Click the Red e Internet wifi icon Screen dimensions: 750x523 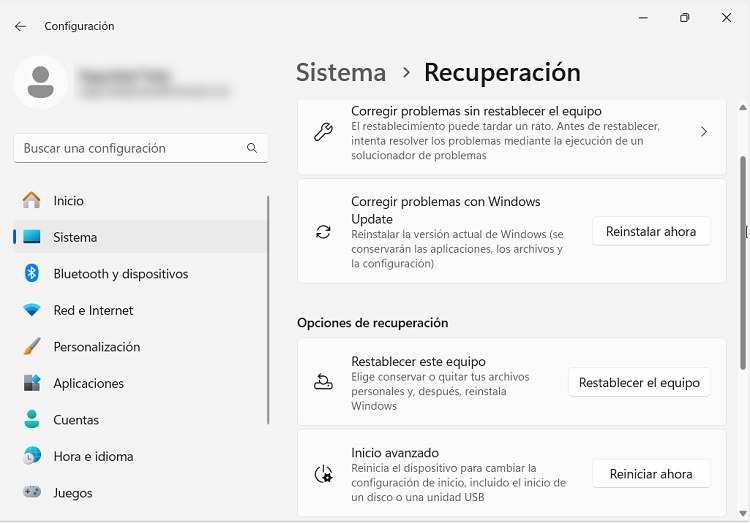point(32,310)
